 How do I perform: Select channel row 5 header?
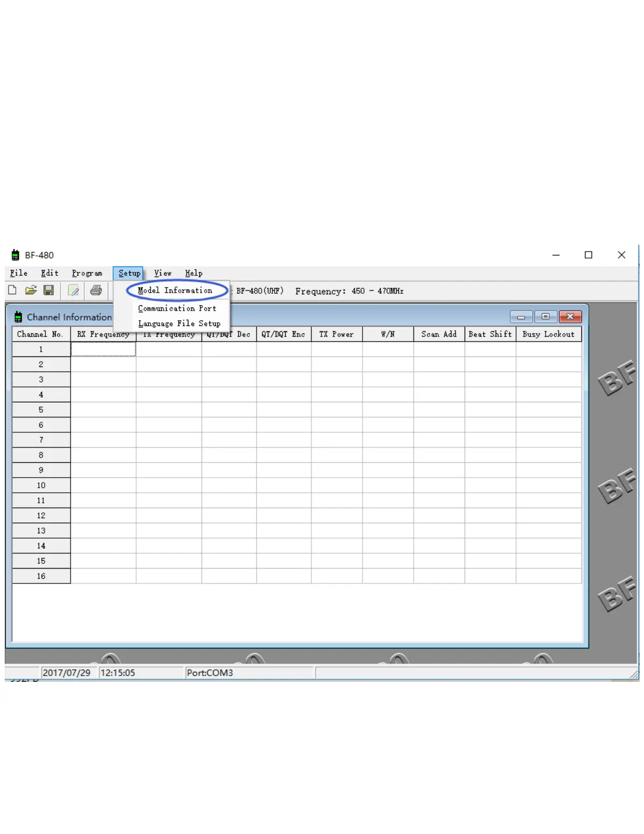click(x=41, y=410)
